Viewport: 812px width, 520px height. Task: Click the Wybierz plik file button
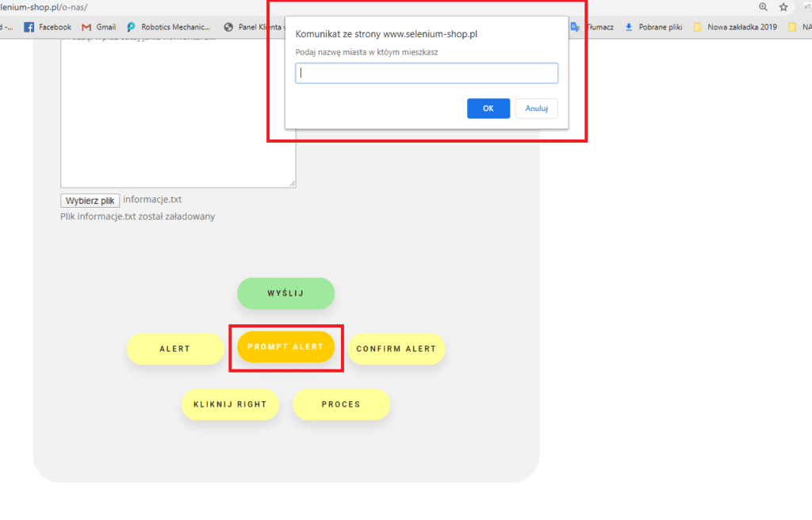pyautogui.click(x=90, y=201)
